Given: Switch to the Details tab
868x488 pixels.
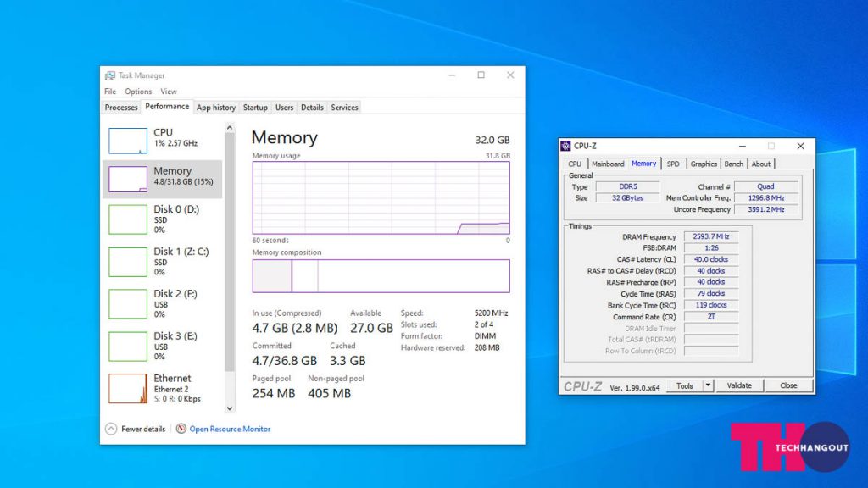Looking at the screenshot, I should click(312, 108).
